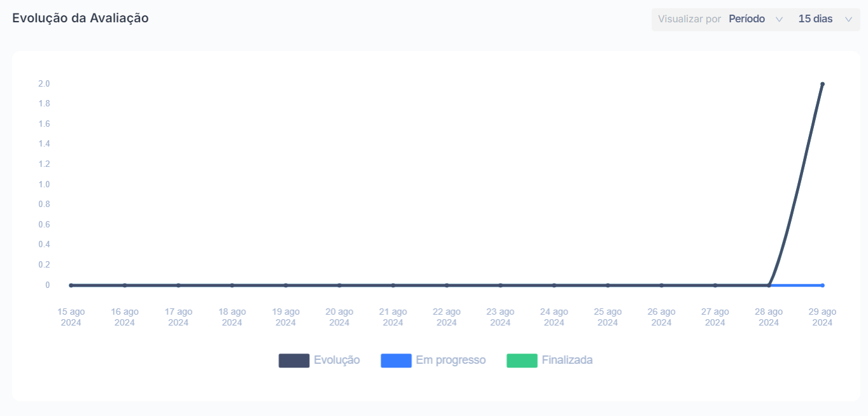Viewport: 868px width, 416px height.
Task: Click the blue Em progresso swatch
Action: coord(396,361)
